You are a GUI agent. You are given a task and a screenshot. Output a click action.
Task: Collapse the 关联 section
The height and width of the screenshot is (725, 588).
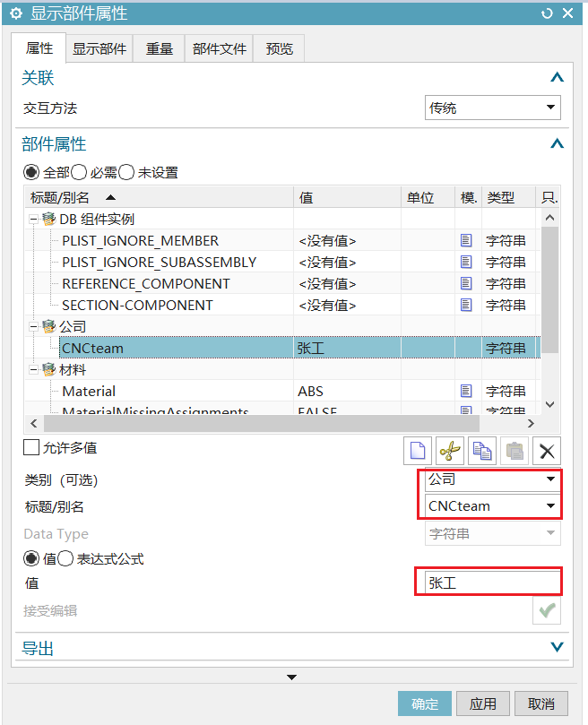[557, 77]
